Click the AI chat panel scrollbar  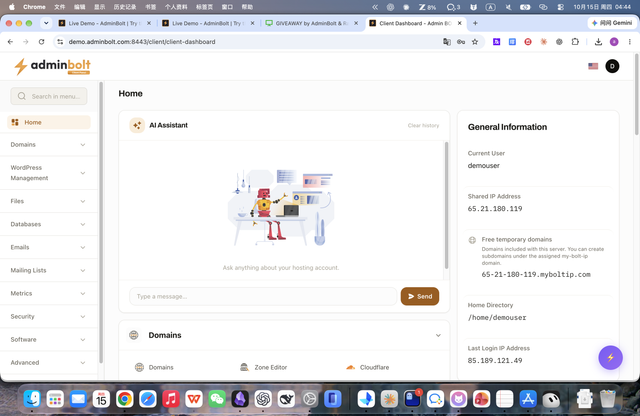click(446, 205)
